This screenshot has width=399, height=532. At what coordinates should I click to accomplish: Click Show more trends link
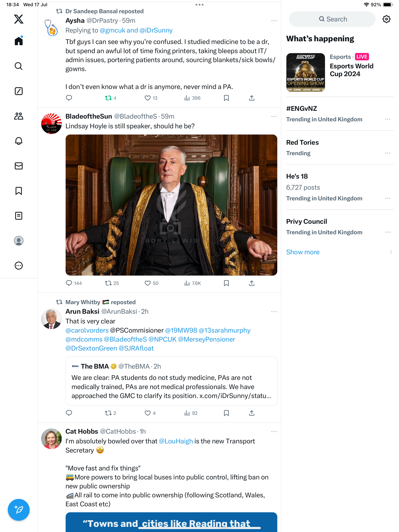click(x=303, y=252)
